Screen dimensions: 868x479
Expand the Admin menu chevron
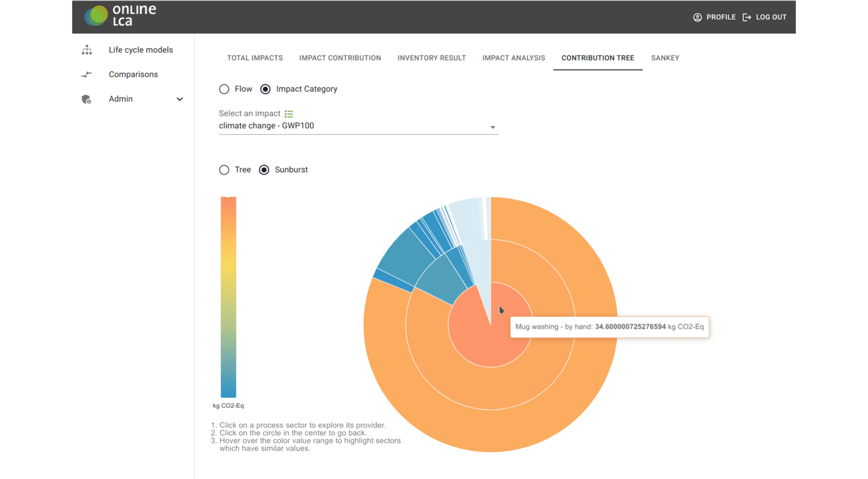(x=180, y=99)
